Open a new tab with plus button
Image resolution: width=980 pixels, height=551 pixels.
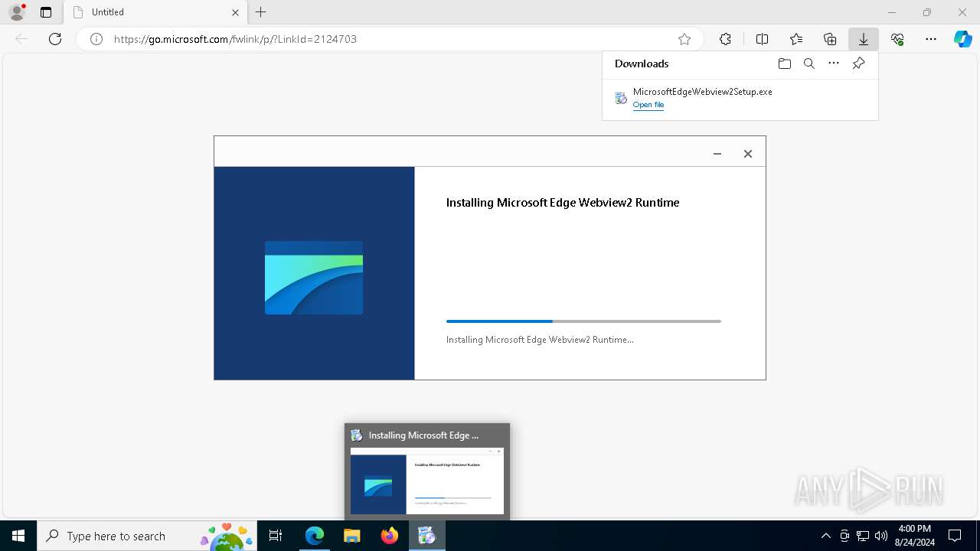(x=261, y=12)
